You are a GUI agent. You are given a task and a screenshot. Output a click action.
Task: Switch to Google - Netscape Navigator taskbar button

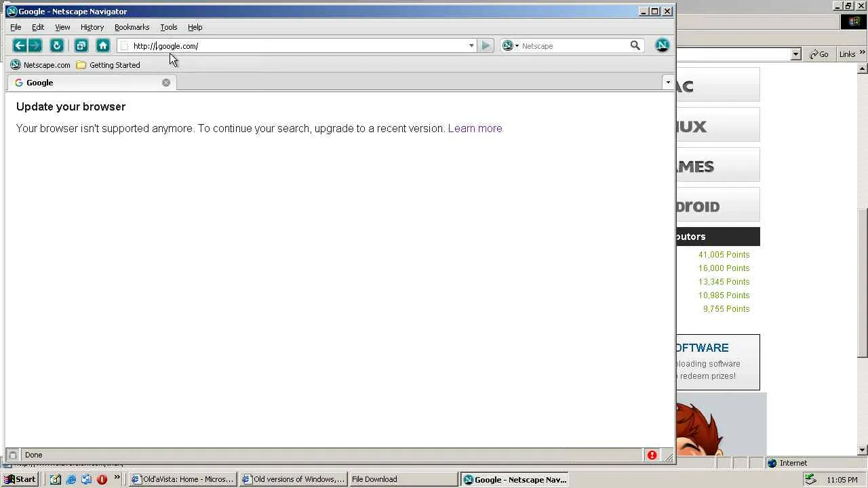515,479
